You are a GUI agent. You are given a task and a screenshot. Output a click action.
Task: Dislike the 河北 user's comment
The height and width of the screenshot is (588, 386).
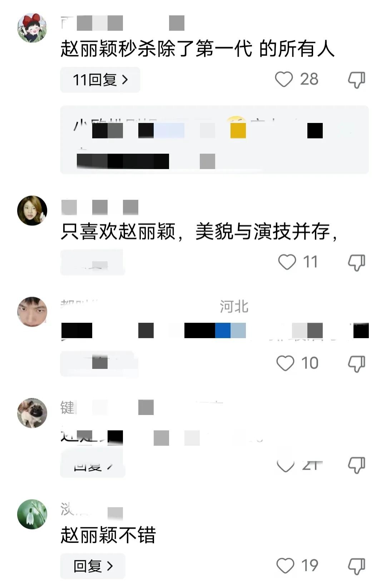(x=356, y=364)
